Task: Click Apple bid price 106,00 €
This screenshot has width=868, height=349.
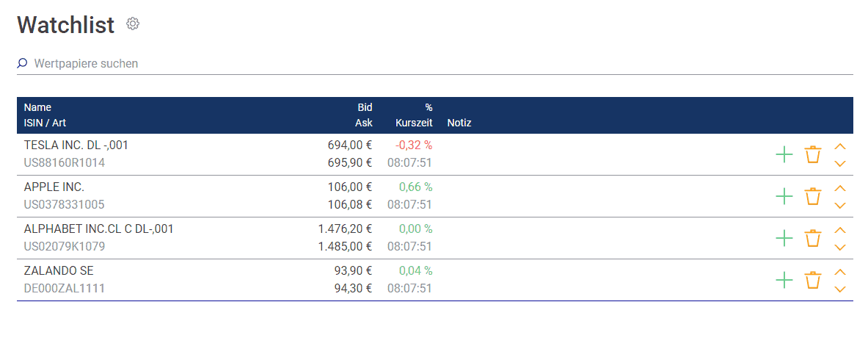Action: click(x=350, y=187)
